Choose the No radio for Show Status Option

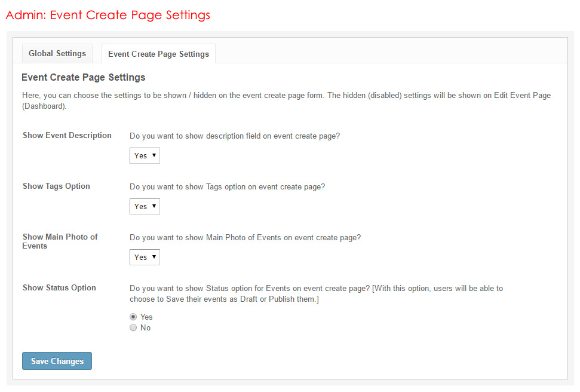133,328
